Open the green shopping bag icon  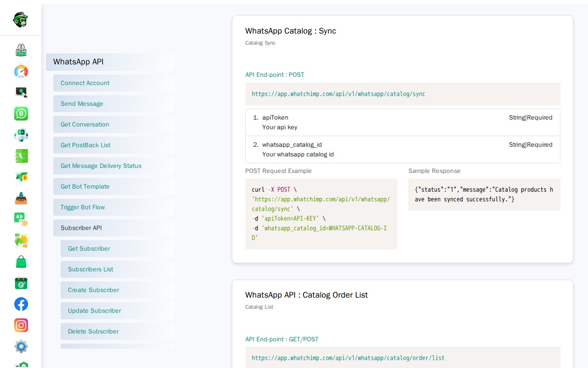coord(21,262)
